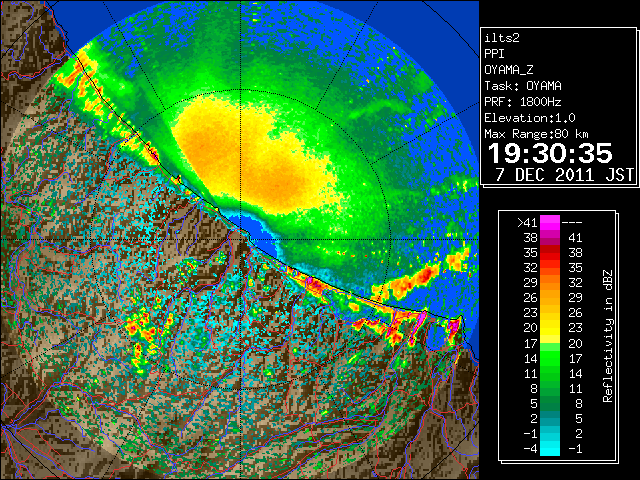Screen dimensions: 640x480
Task: Click the 19:30:35 timestamp
Action: (550, 153)
